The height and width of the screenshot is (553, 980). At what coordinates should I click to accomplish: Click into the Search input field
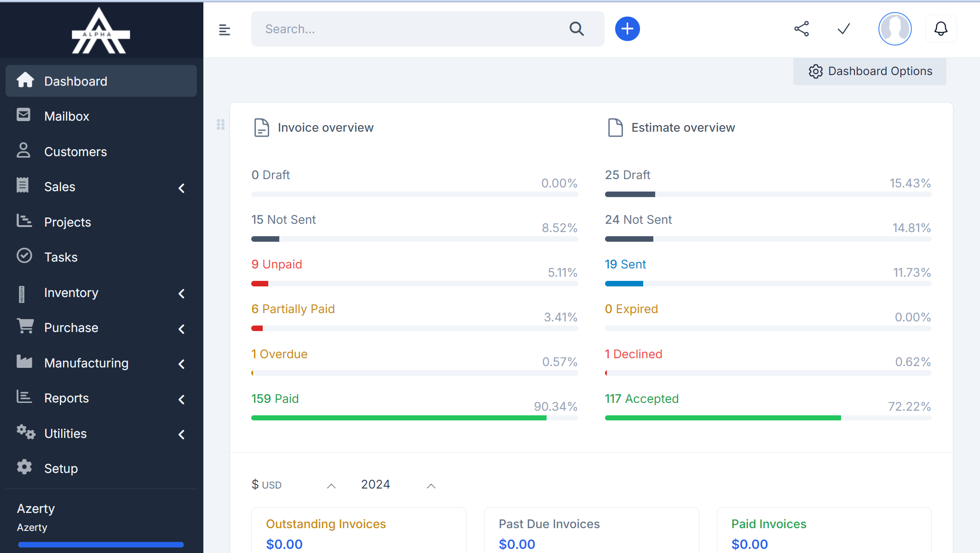[x=409, y=29]
